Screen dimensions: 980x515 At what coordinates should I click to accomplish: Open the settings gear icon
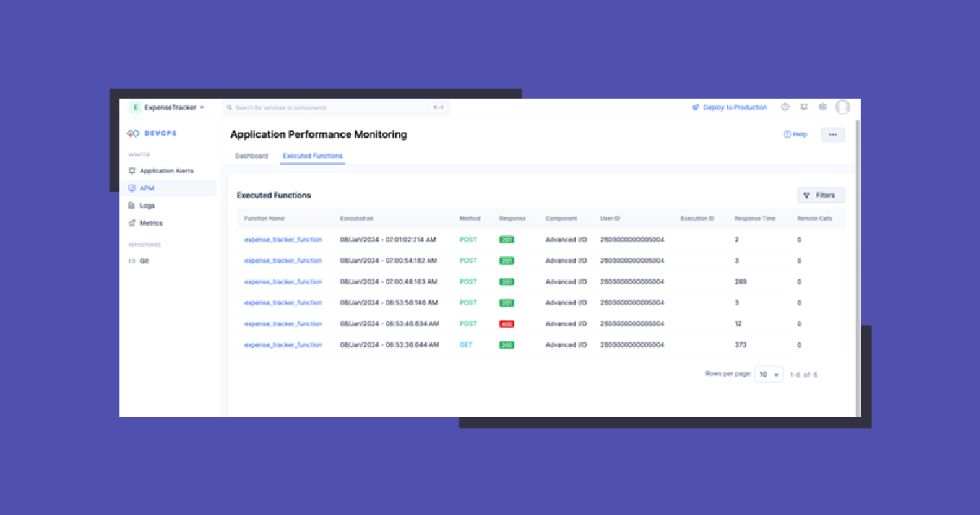click(x=823, y=107)
